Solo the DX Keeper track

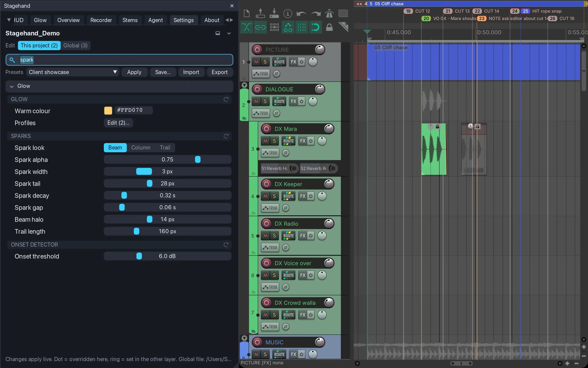pyautogui.click(x=274, y=196)
